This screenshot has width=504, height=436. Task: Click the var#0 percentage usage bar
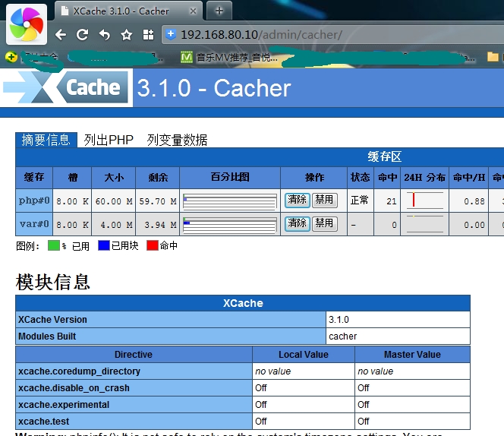tap(230, 225)
